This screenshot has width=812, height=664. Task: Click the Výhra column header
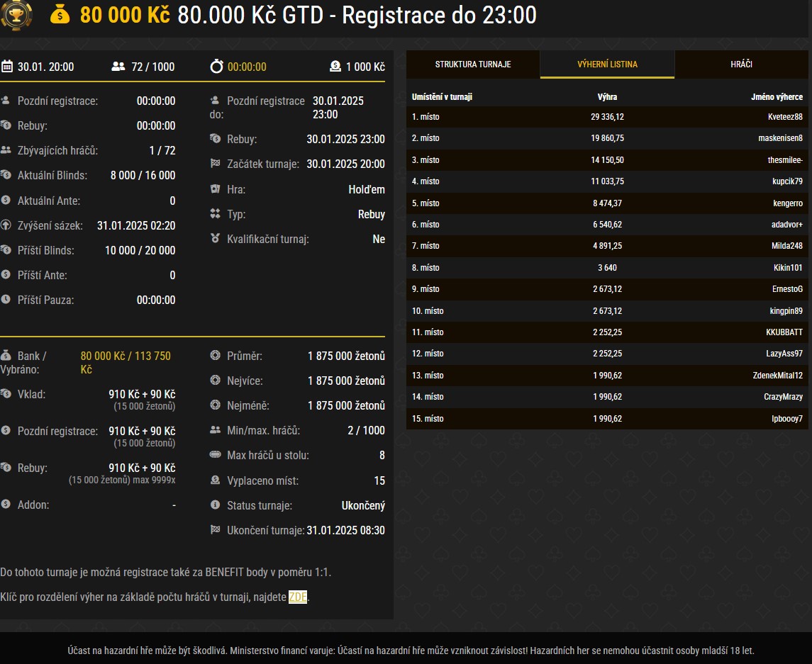(607, 97)
